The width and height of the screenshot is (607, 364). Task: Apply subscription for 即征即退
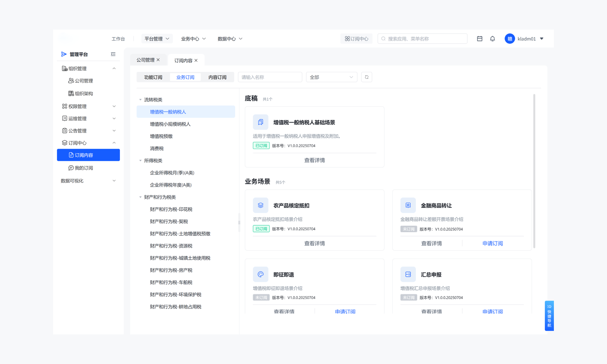pos(345,311)
